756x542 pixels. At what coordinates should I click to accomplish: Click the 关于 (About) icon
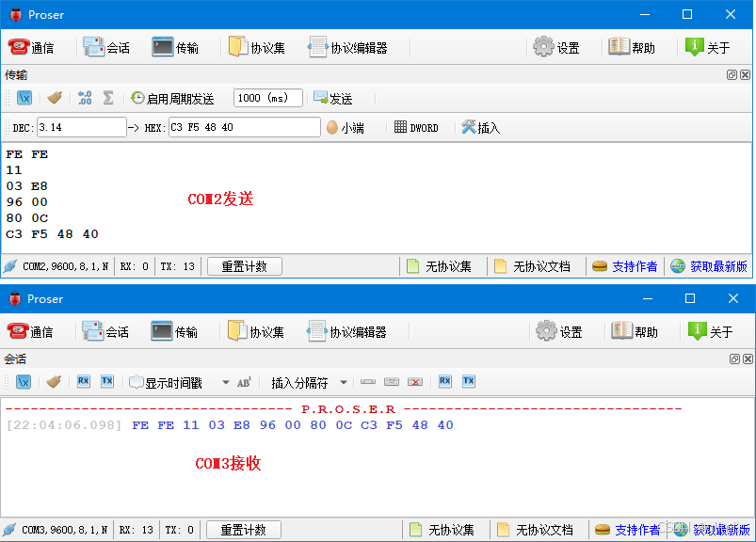tap(709, 46)
